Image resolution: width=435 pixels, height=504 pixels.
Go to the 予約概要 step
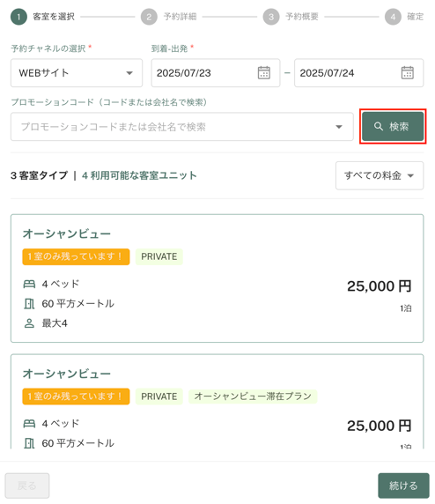[302, 17]
